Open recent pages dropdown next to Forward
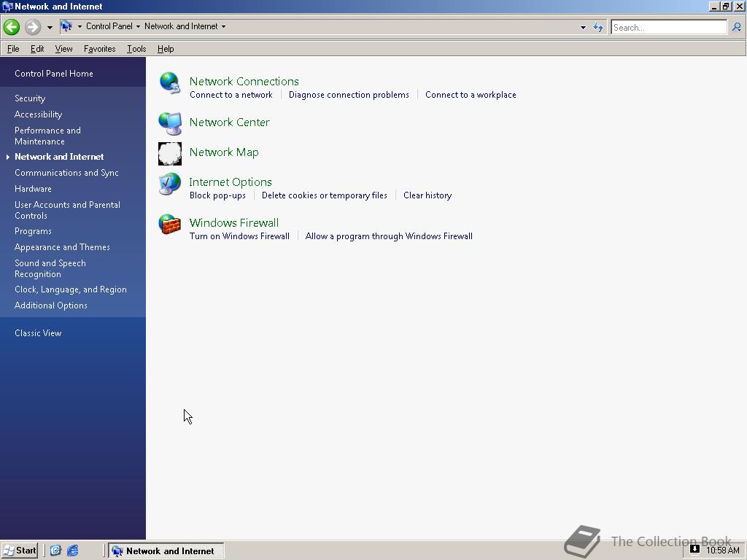 coord(50,28)
